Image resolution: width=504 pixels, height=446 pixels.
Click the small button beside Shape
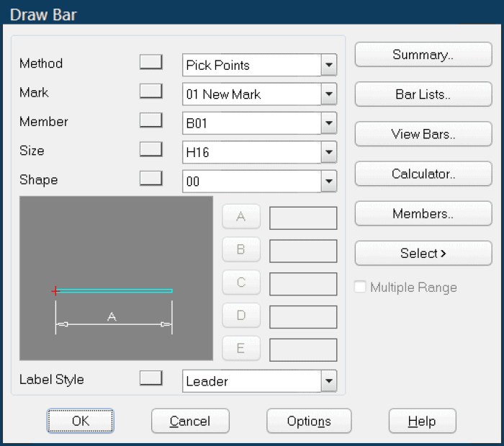coord(150,178)
